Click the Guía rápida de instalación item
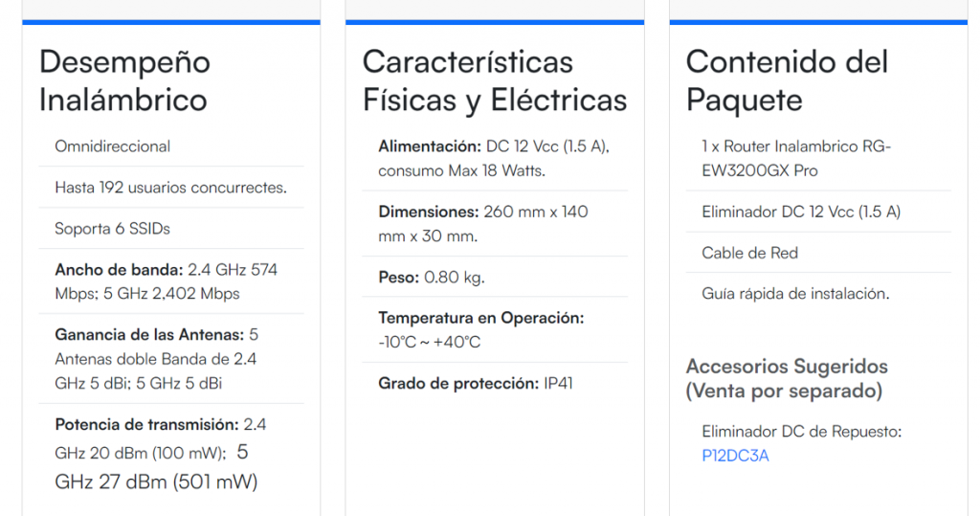980x516 pixels. click(795, 294)
